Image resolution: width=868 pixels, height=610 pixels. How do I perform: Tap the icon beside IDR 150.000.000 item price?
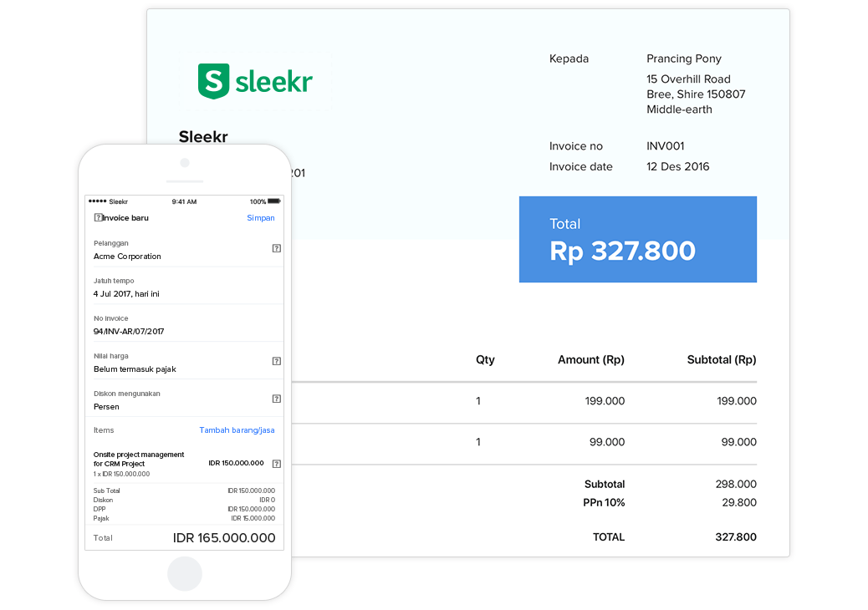pos(276,463)
